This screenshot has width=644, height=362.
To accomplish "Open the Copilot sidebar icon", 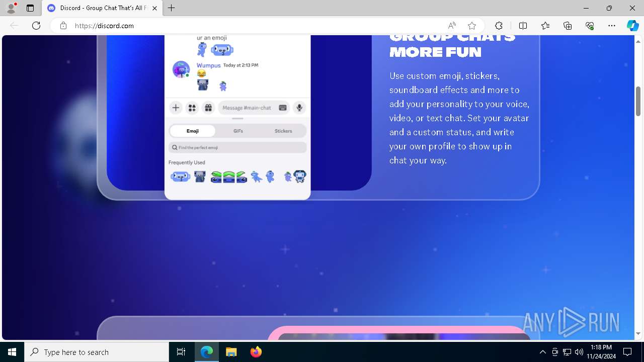I will point(633,26).
